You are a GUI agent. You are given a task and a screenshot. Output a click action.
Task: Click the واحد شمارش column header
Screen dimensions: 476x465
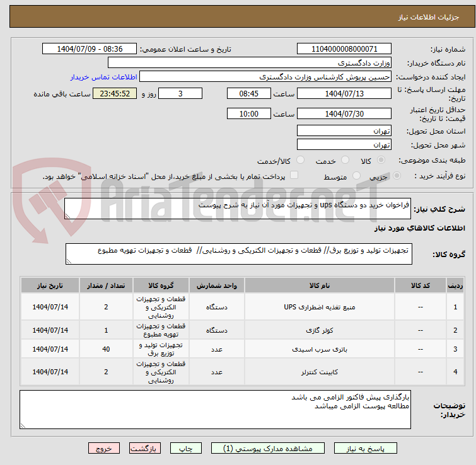coord(217,285)
